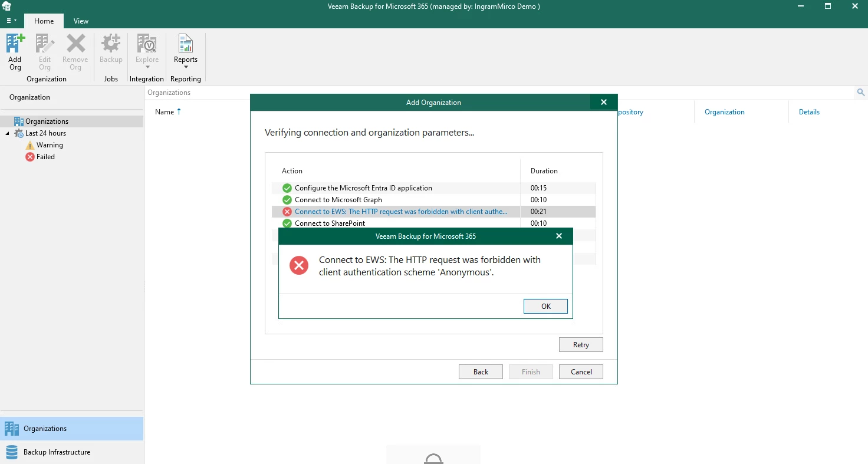Collapse the Last 24 hours tree node

point(8,133)
